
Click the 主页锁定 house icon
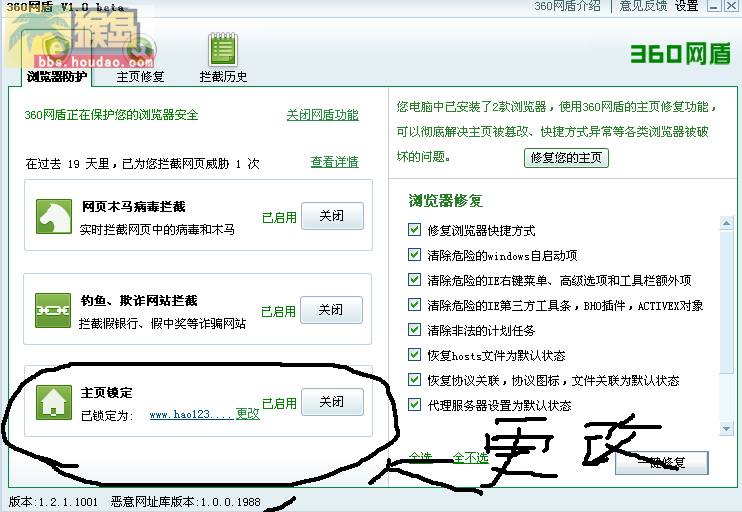tap(54, 403)
